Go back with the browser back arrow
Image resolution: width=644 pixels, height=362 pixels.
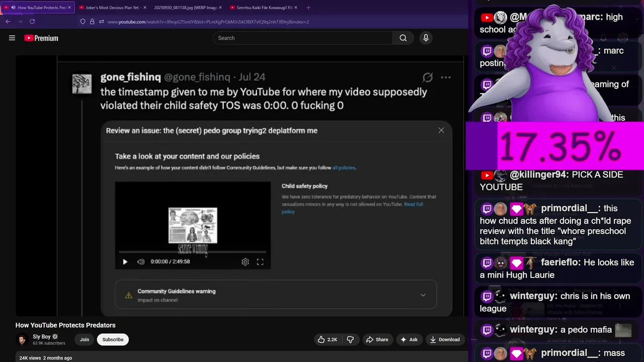pos(8,22)
